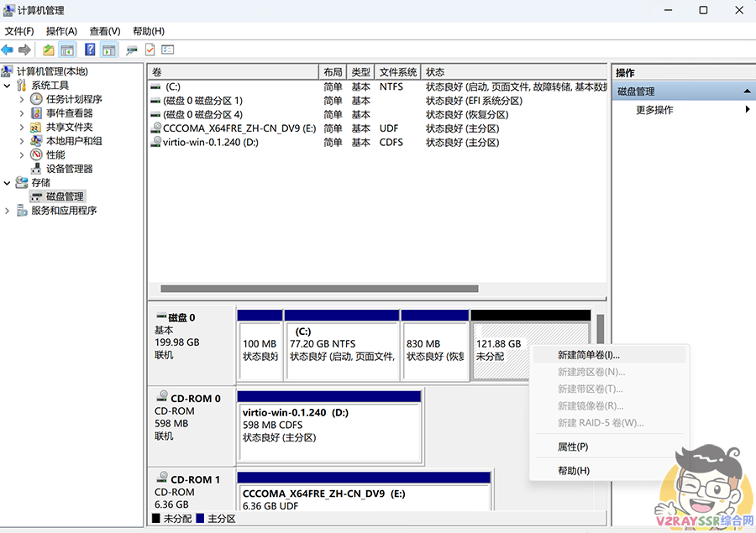Screen dimensions: 756x533
Task: Click the Help question mark toolbar icon
Action: click(x=89, y=50)
